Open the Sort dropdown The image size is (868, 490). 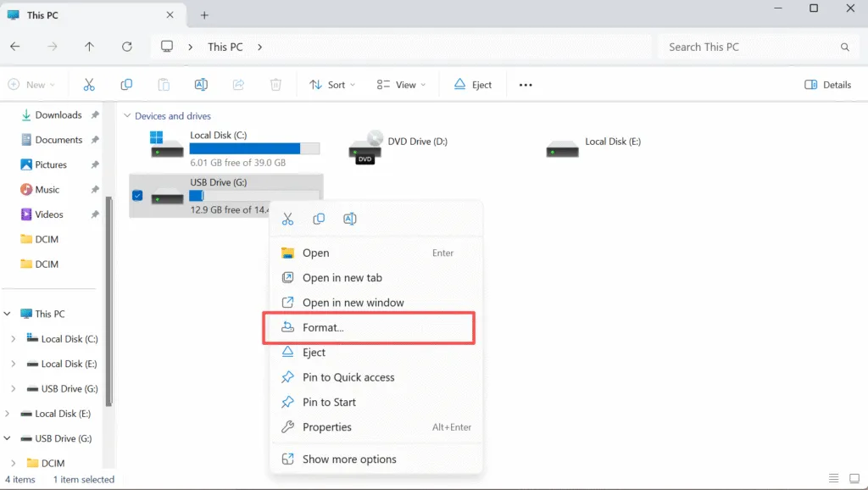pos(331,85)
